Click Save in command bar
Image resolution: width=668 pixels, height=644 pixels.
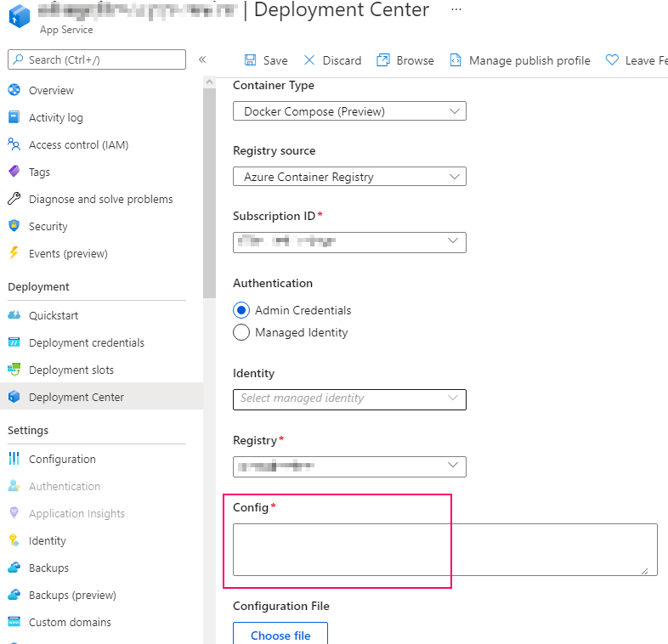tap(266, 60)
